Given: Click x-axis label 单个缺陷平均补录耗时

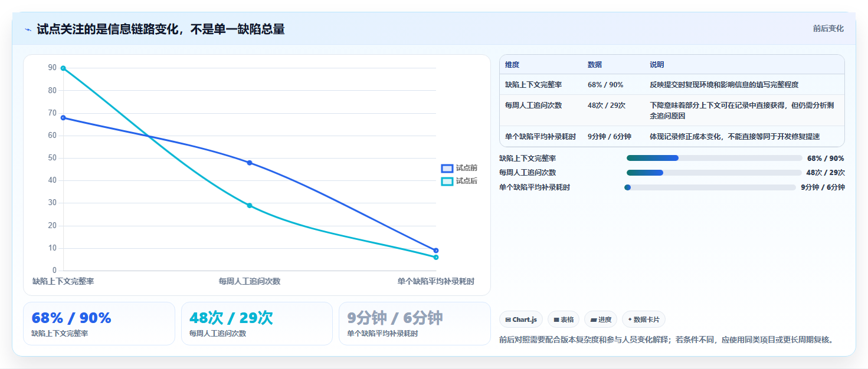Looking at the screenshot, I should pyautogui.click(x=436, y=282).
